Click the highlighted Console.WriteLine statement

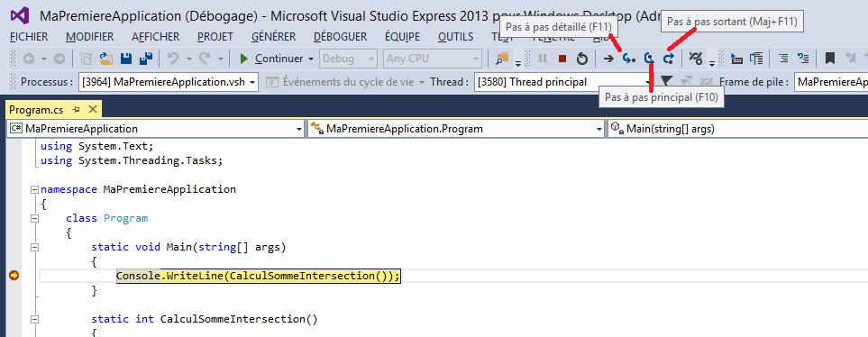259,276
